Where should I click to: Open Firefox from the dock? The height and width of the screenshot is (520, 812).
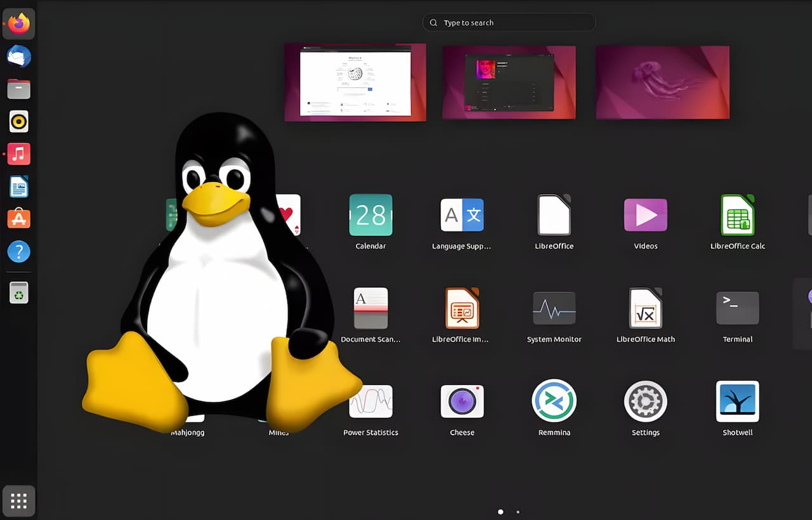click(x=19, y=24)
